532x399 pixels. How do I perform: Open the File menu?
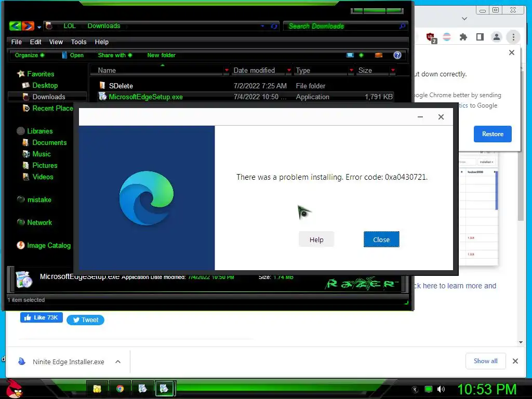[x=16, y=42]
